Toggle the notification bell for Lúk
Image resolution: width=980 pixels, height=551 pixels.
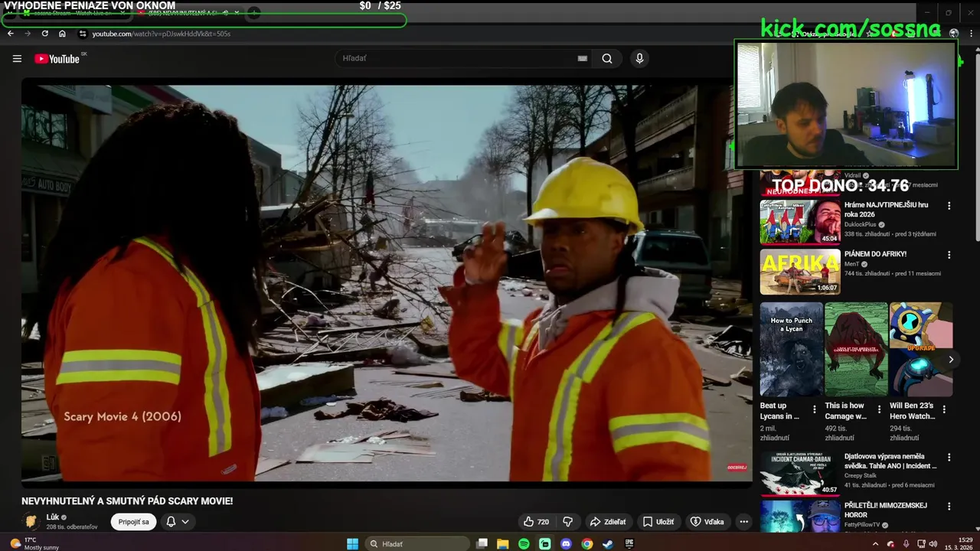(x=171, y=522)
